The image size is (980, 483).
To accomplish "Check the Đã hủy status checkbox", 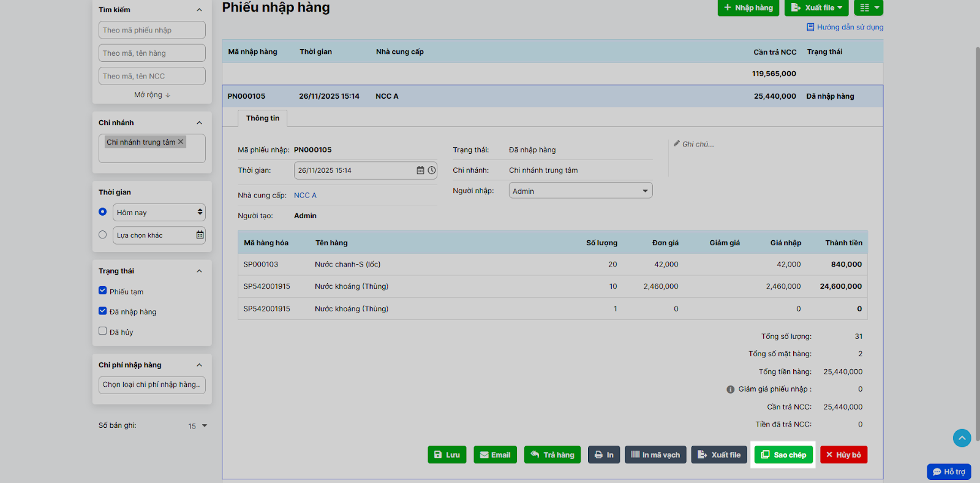I will pyautogui.click(x=103, y=331).
